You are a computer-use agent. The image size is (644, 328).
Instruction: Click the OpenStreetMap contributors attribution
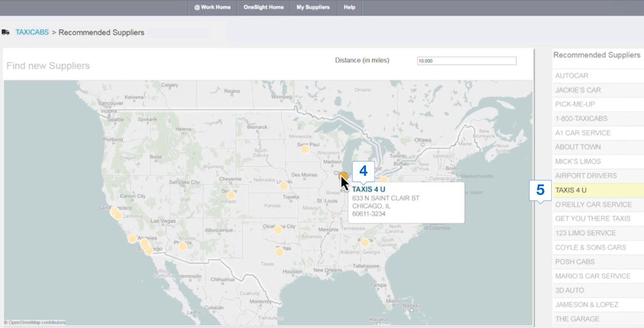point(35,322)
